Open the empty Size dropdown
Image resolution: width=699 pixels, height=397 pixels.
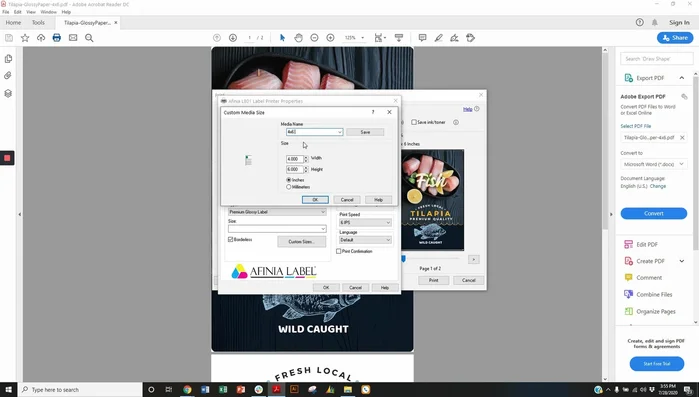pos(277,229)
